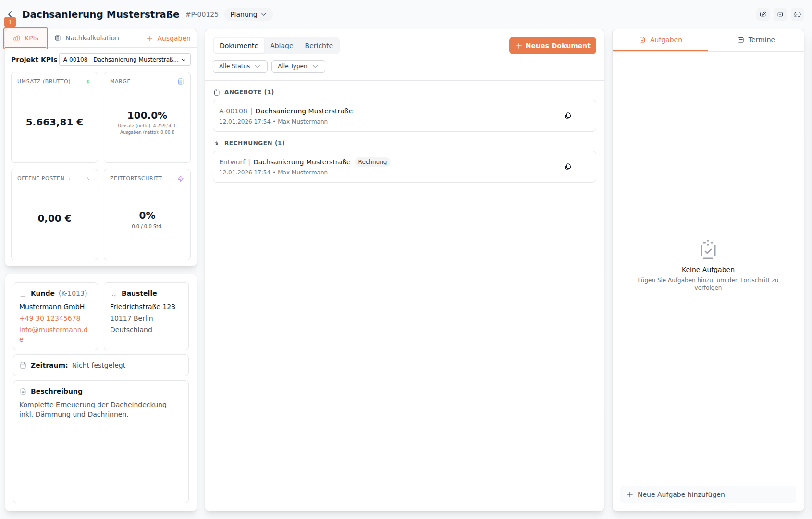Open the invoice Entwurf Dachsanierung Musterstraße

tap(301, 161)
